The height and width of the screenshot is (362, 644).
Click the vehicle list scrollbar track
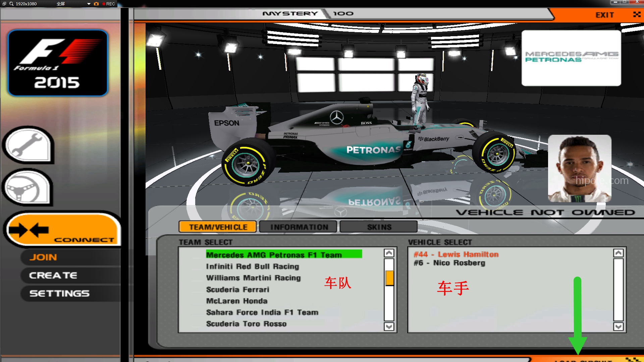point(619,290)
